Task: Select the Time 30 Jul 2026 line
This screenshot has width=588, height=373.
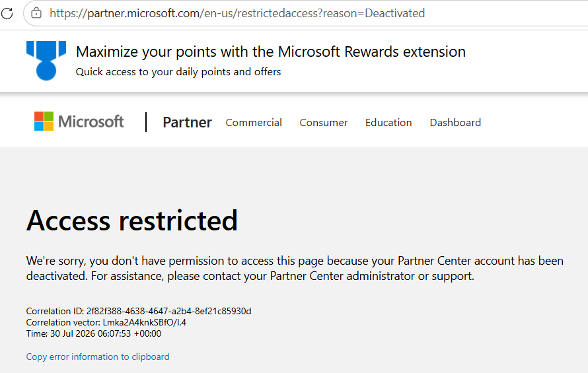Action: (x=94, y=333)
